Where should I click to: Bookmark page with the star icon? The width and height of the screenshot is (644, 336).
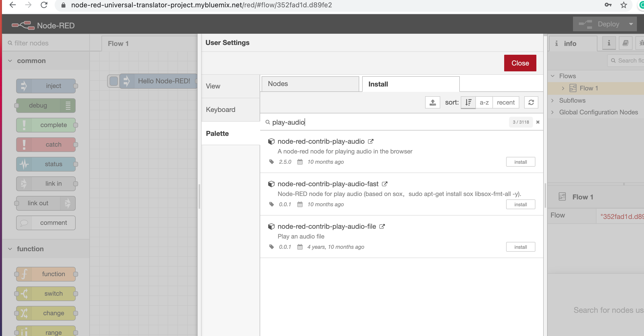[624, 5]
